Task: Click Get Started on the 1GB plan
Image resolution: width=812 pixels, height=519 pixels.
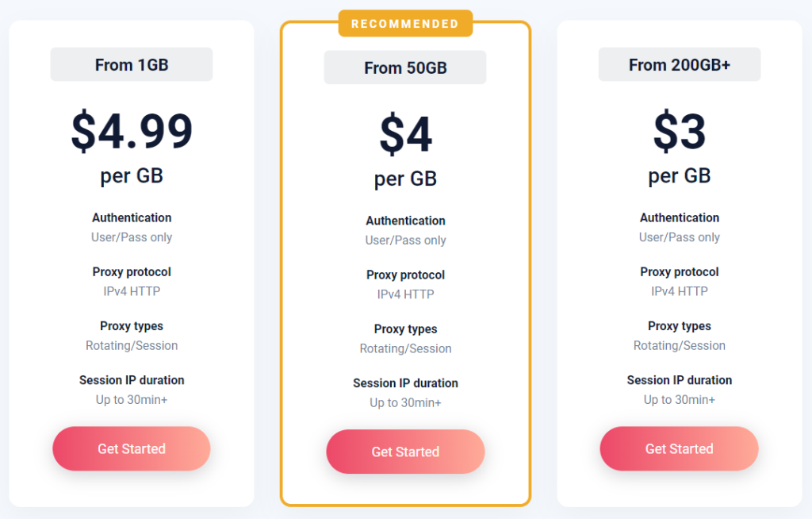Action: click(x=132, y=448)
